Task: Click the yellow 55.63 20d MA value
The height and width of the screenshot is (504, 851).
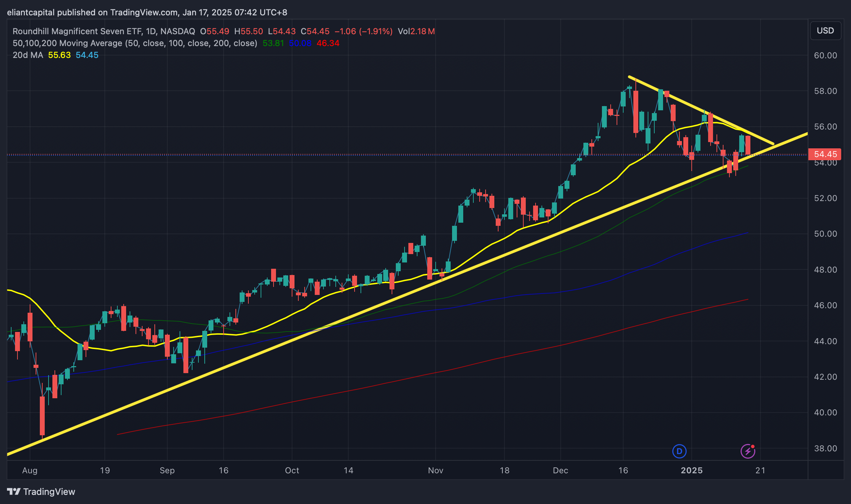Action: (x=59, y=55)
